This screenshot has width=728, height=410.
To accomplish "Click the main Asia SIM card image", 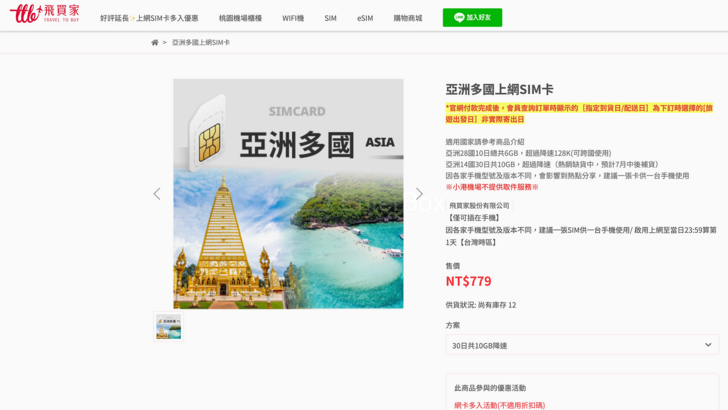I will [x=288, y=194].
